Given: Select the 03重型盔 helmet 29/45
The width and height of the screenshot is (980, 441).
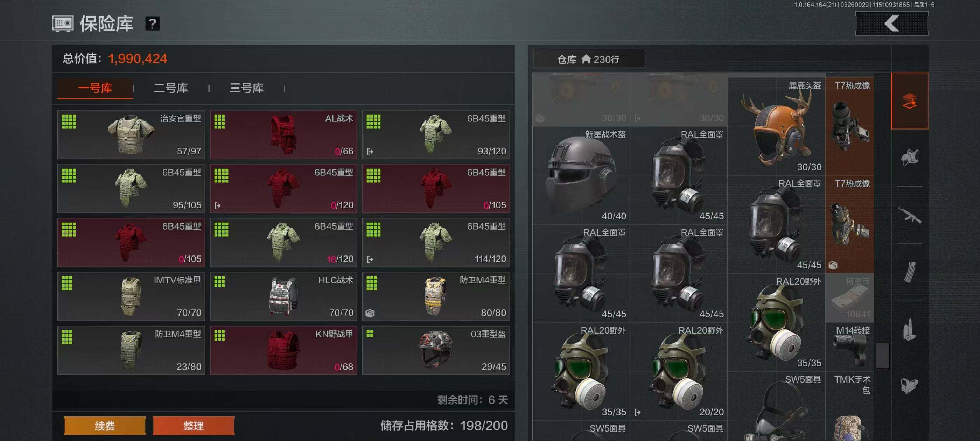Looking at the screenshot, I should tap(436, 350).
